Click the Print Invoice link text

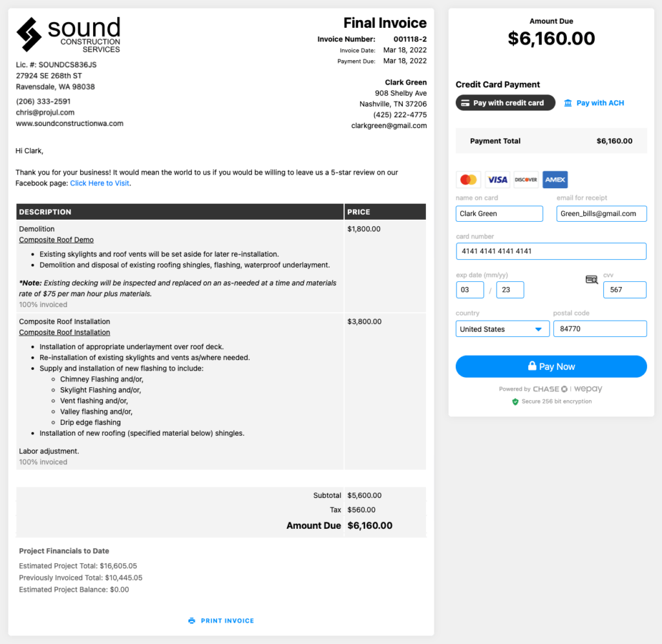tap(228, 621)
